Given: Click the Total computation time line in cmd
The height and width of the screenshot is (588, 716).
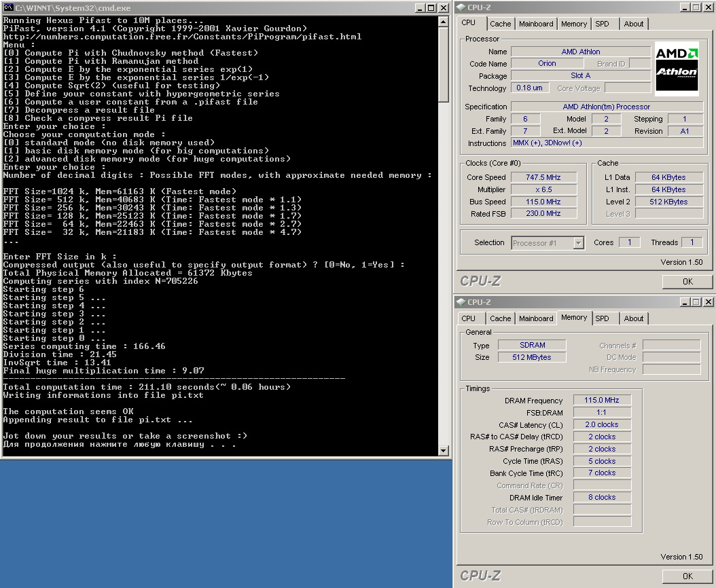Looking at the screenshot, I should pyautogui.click(x=147, y=387).
